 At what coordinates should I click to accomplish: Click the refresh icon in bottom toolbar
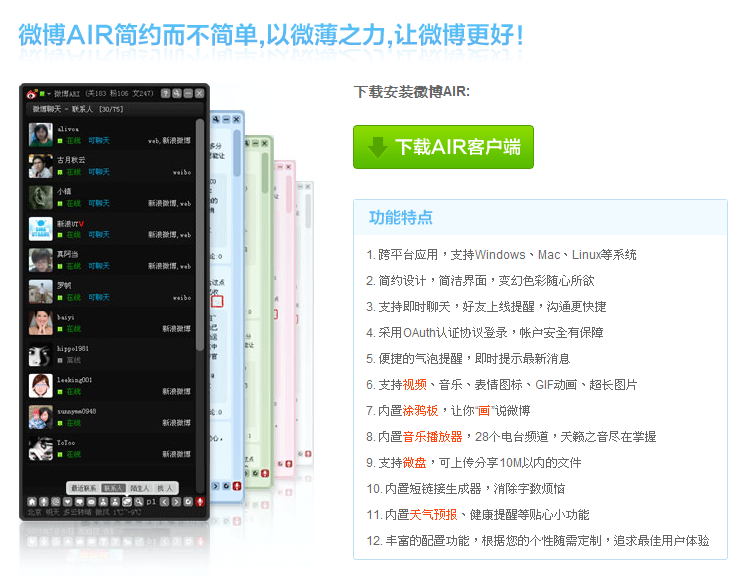(188, 502)
